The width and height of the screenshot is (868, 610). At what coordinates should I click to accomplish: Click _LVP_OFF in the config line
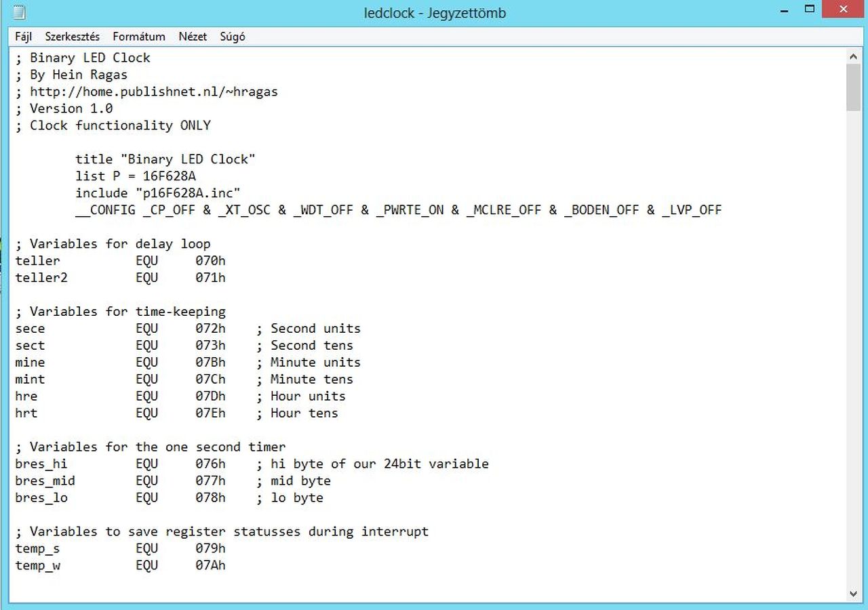tap(692, 210)
